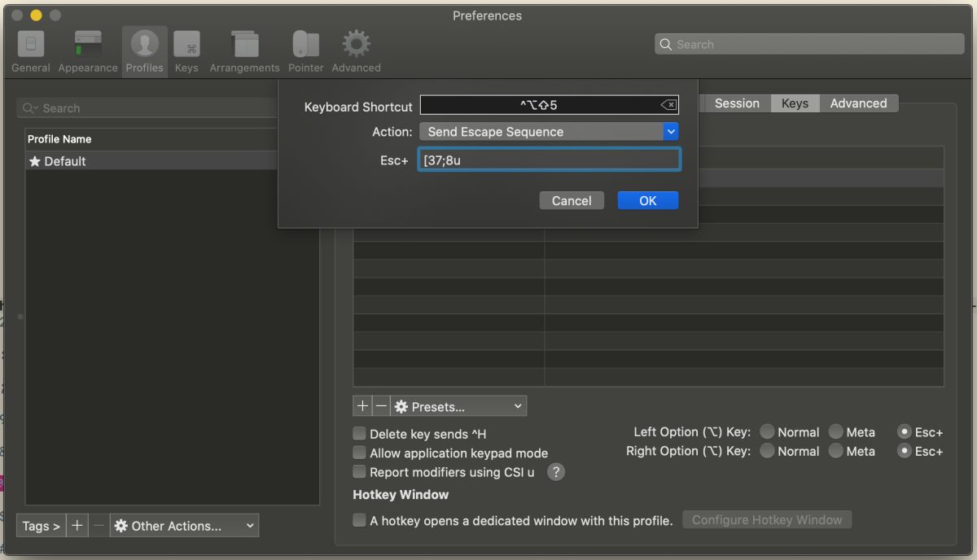The image size is (977, 560).
Task: Open the Keys preferences pane in toolbar
Action: (186, 52)
